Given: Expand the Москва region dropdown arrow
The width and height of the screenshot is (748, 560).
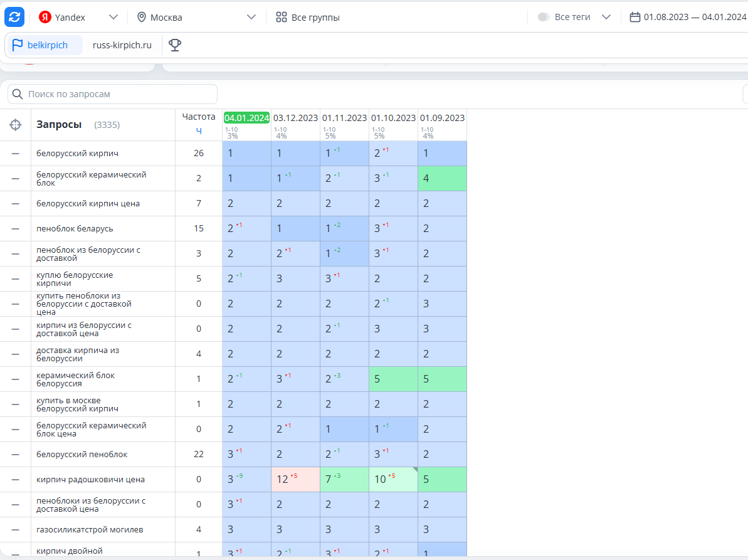Looking at the screenshot, I should pyautogui.click(x=251, y=17).
